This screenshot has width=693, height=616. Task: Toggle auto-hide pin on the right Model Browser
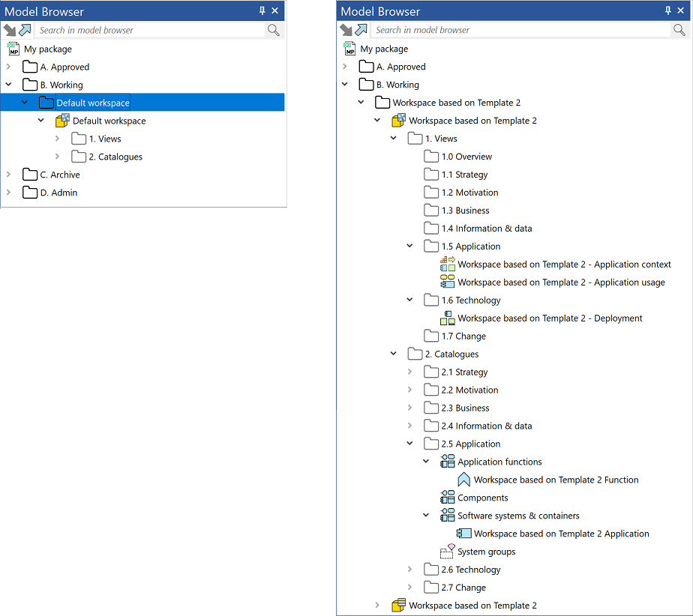(667, 10)
